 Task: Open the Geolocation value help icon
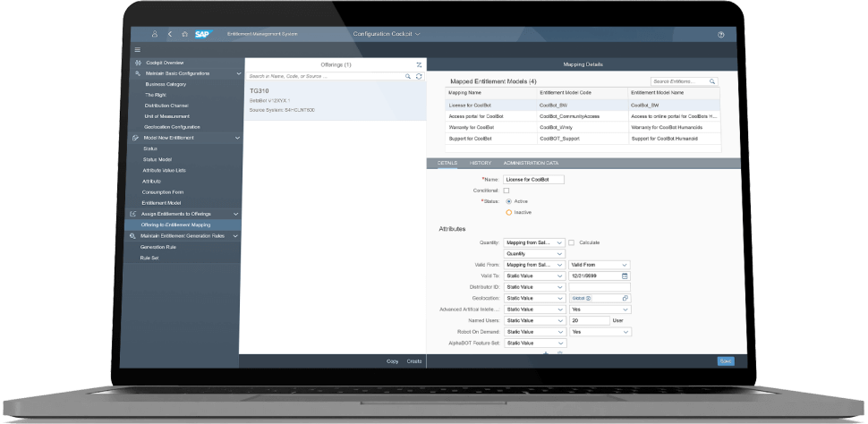[x=625, y=299]
